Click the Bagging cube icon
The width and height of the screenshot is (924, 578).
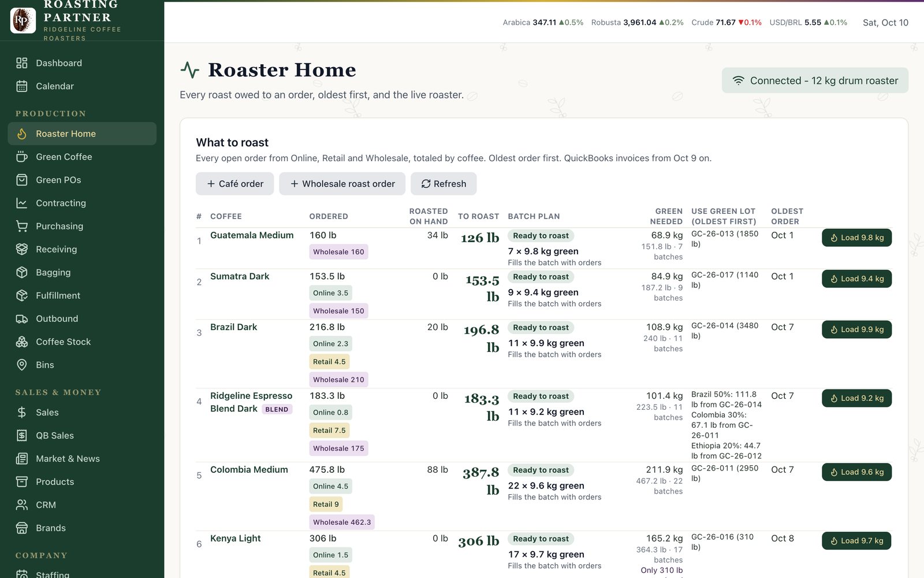22,272
